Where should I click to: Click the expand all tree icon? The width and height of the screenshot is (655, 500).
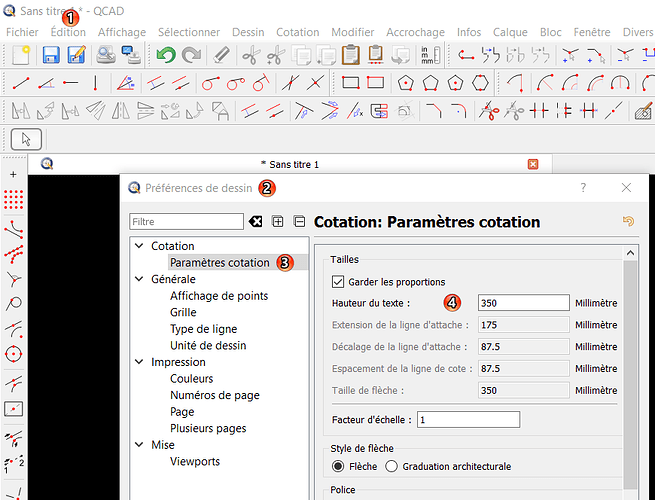(278, 221)
